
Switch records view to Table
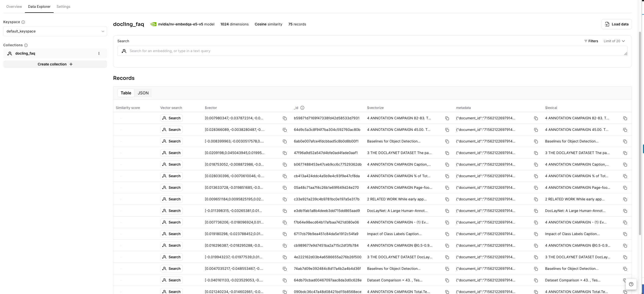coord(126,93)
